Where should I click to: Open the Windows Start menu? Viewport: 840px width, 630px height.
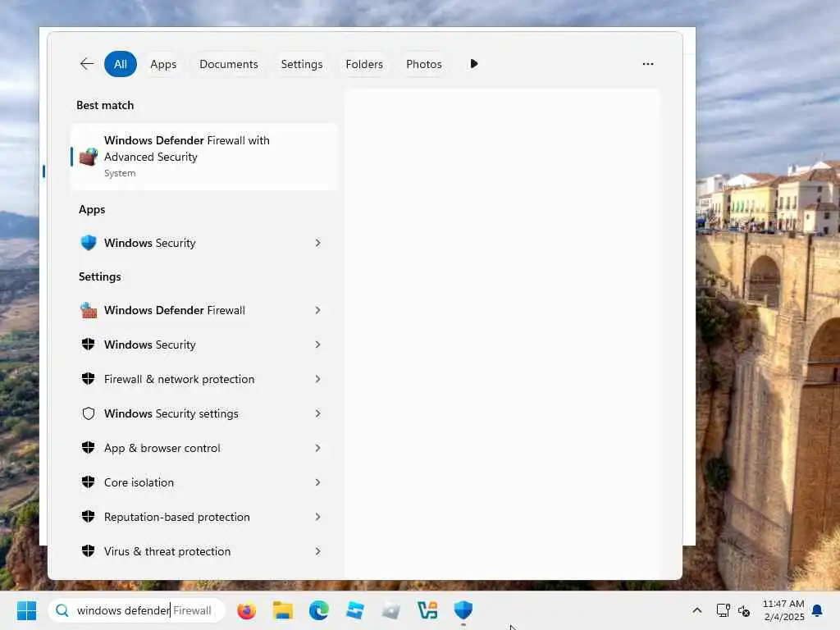click(26, 610)
